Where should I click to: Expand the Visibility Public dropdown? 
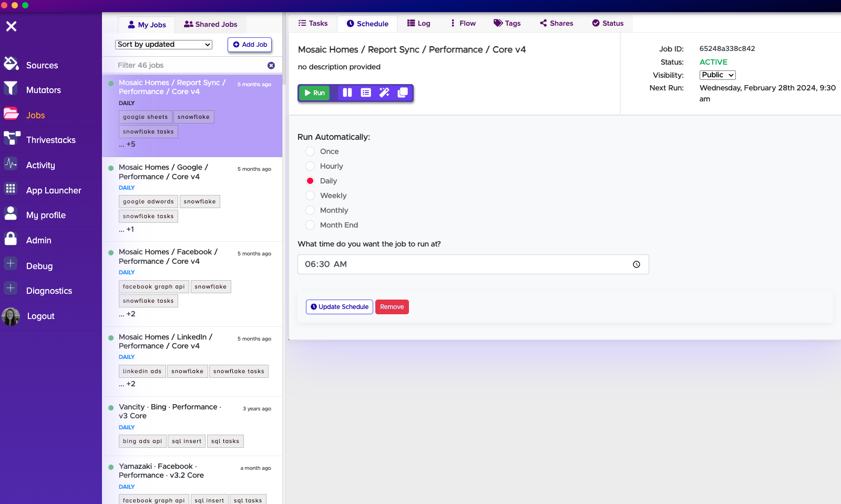(717, 75)
